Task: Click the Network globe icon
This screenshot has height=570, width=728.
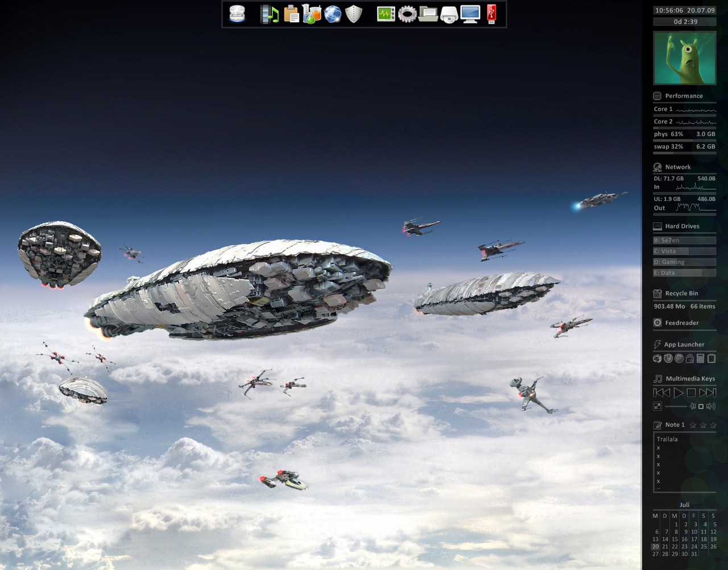Action: [657, 167]
